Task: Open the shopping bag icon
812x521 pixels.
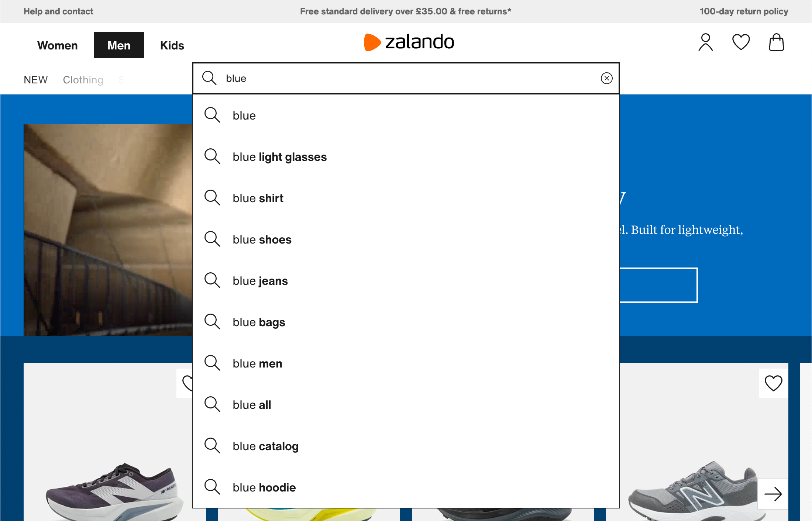Action: 777,42
